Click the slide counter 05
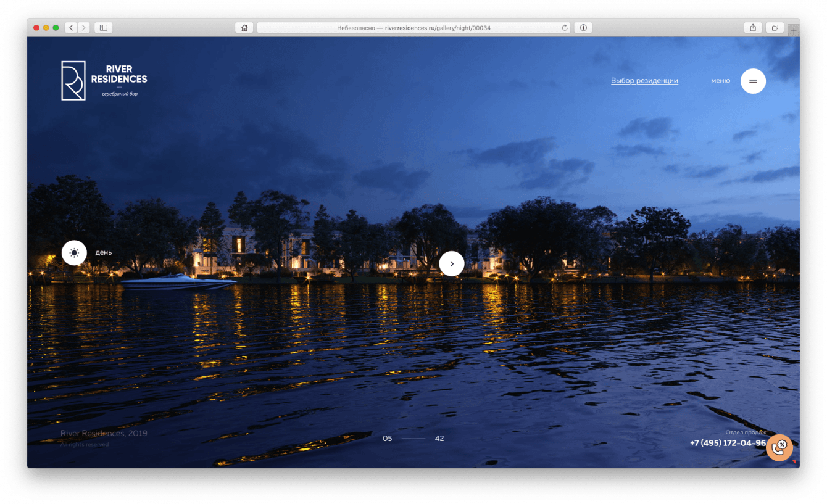Viewport: 827px width, 504px height. coord(388,439)
